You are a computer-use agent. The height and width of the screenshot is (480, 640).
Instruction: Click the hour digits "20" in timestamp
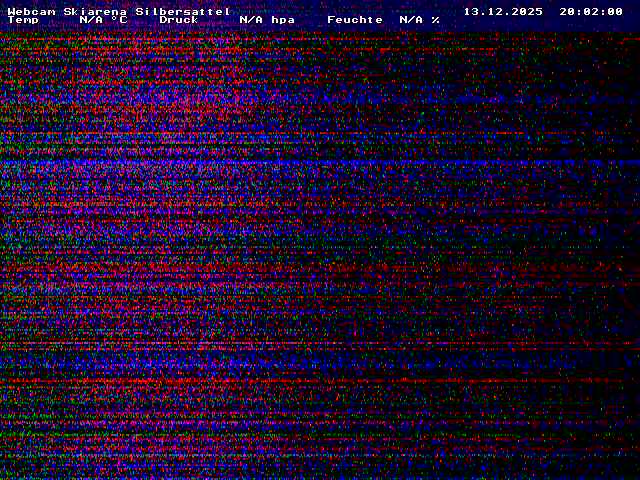567,11
